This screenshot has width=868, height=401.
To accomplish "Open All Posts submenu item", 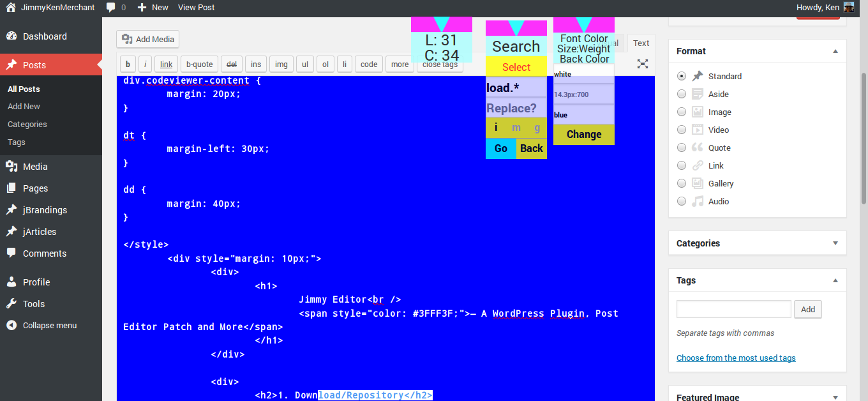I will [24, 89].
